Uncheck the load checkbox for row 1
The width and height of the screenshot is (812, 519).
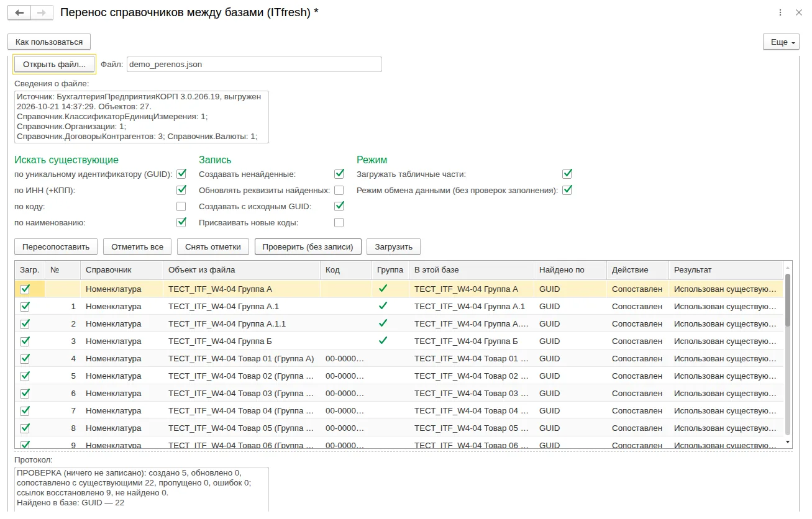pos(25,306)
